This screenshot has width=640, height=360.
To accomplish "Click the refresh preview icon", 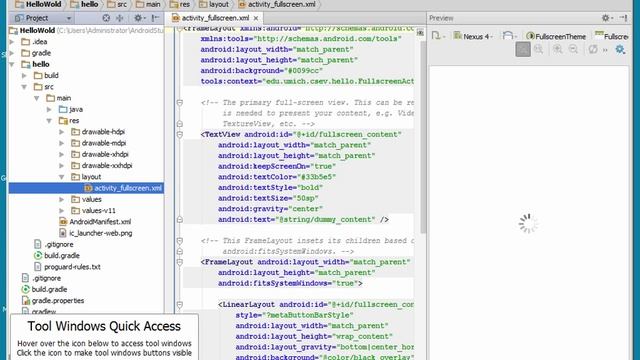I will pyautogui.click(x=593, y=49).
